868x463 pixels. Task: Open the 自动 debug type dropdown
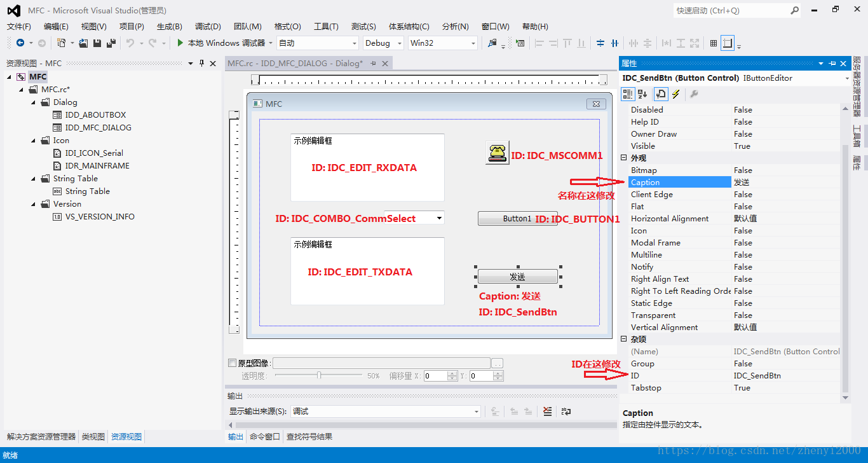pyautogui.click(x=355, y=43)
